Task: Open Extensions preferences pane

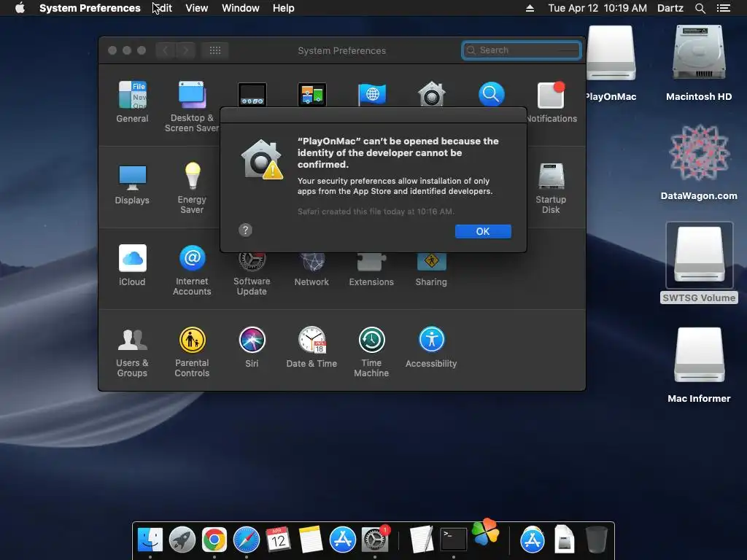Action: pos(371,270)
